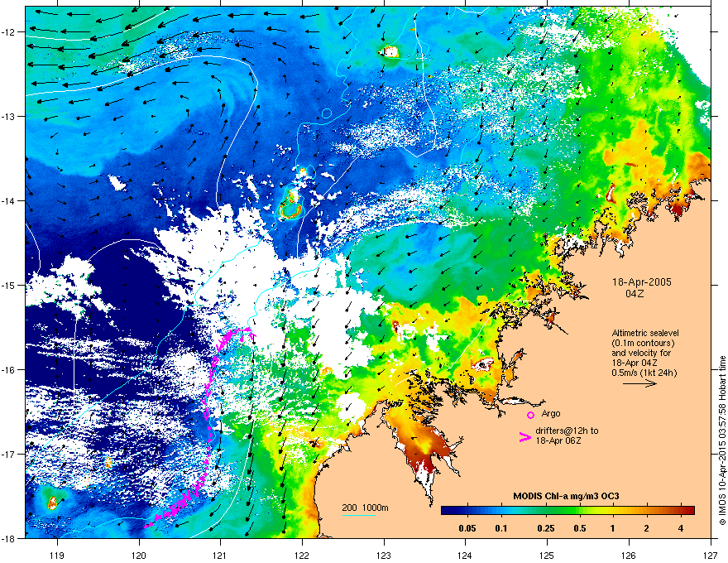Click the magenta drifter arrowhead legend symbol
Image resolution: width=728 pixels, height=563 pixels.
[x=525, y=436]
